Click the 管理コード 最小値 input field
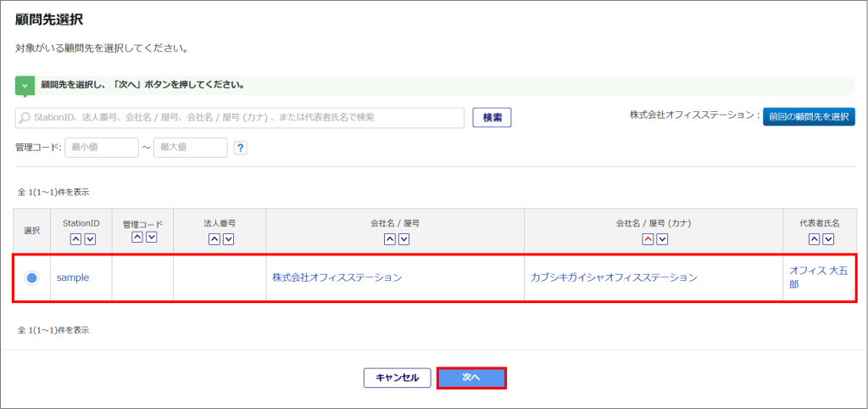 (101, 148)
